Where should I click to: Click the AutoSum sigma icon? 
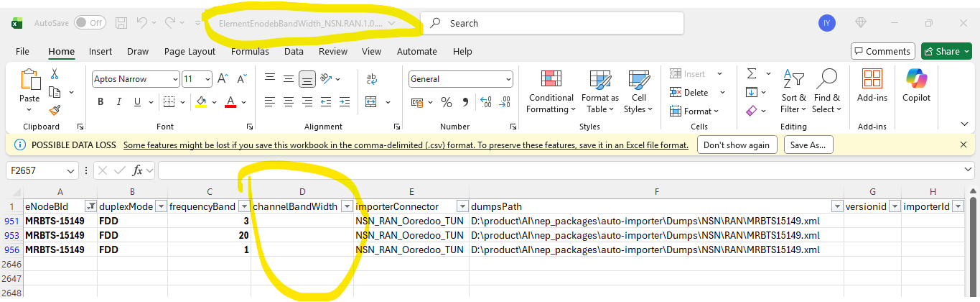coord(751,74)
